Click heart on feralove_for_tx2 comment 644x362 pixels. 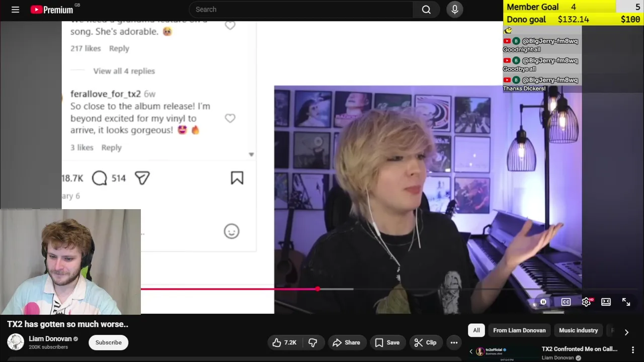point(230,118)
